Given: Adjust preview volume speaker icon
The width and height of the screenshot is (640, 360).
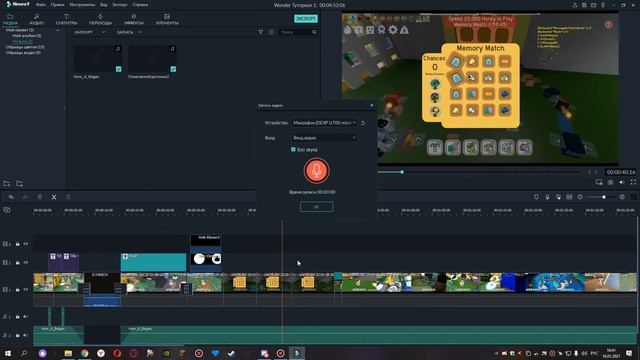Looking at the screenshot, I should [622, 182].
